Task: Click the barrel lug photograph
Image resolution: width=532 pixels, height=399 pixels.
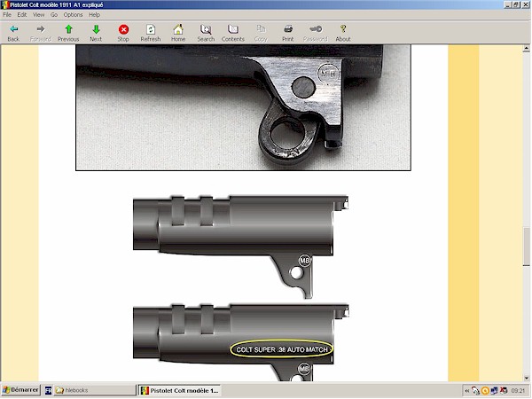Action: point(243,107)
